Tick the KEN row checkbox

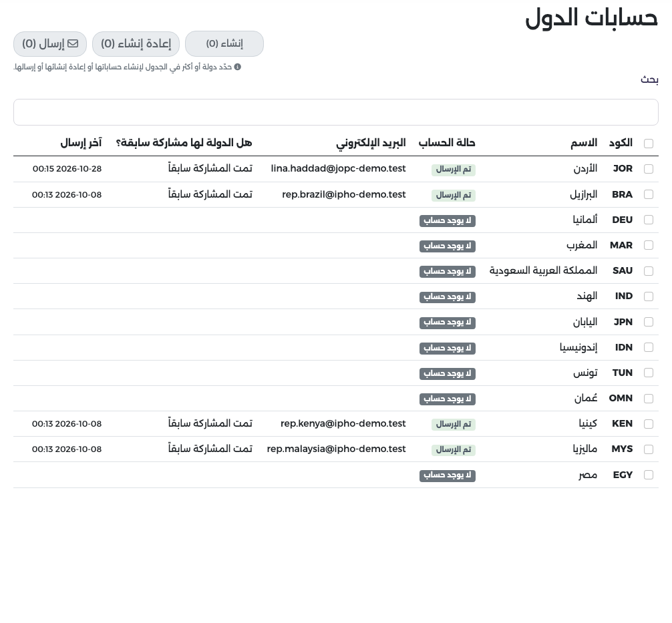[649, 424]
